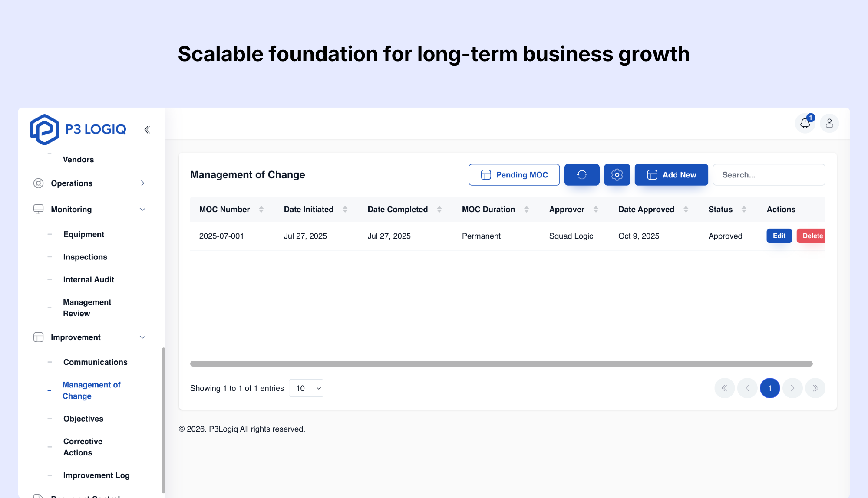Viewport: 868px width, 498px height.
Task: Sort by Approver column arrows
Action: (596, 210)
